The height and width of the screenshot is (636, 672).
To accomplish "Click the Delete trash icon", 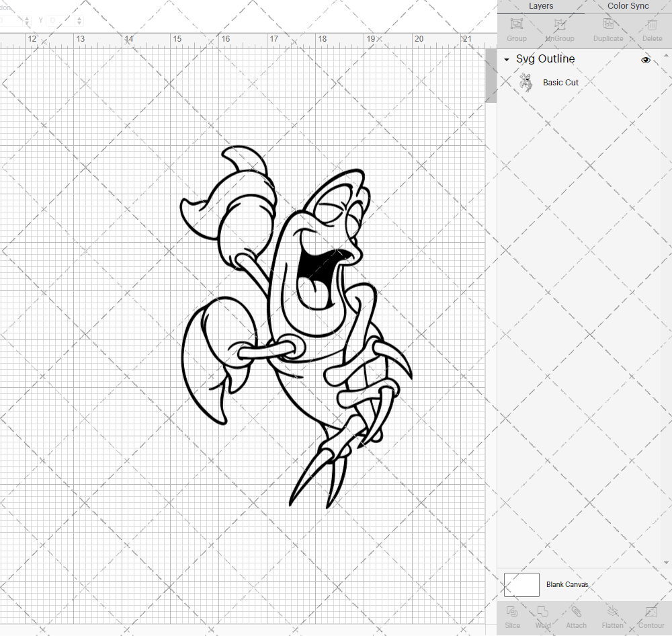I will 652,24.
